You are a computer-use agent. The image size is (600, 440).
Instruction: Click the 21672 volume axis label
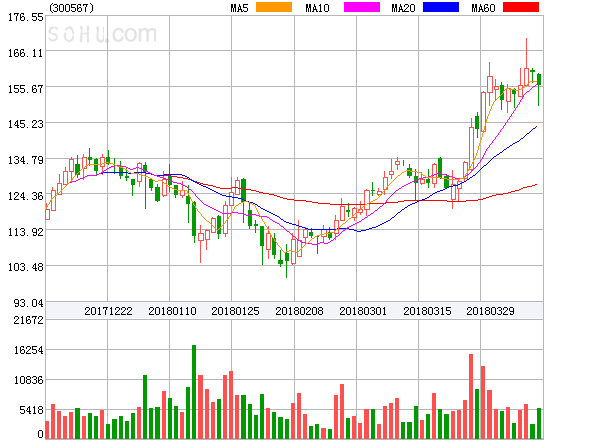coord(29,320)
